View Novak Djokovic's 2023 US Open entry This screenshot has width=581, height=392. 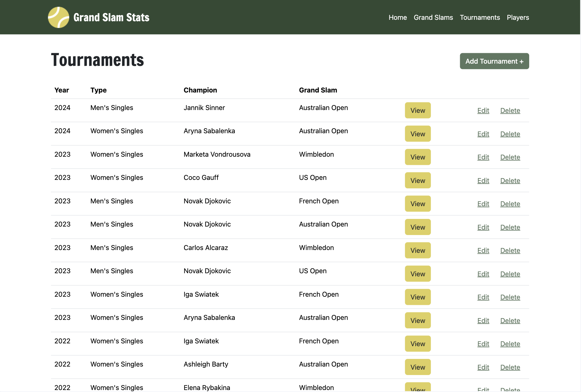[x=418, y=273]
